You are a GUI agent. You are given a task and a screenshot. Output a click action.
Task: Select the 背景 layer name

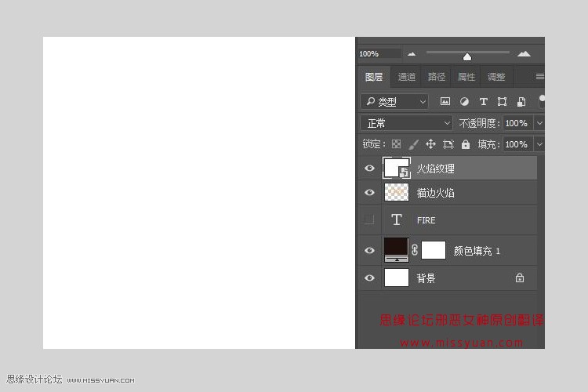click(x=426, y=278)
